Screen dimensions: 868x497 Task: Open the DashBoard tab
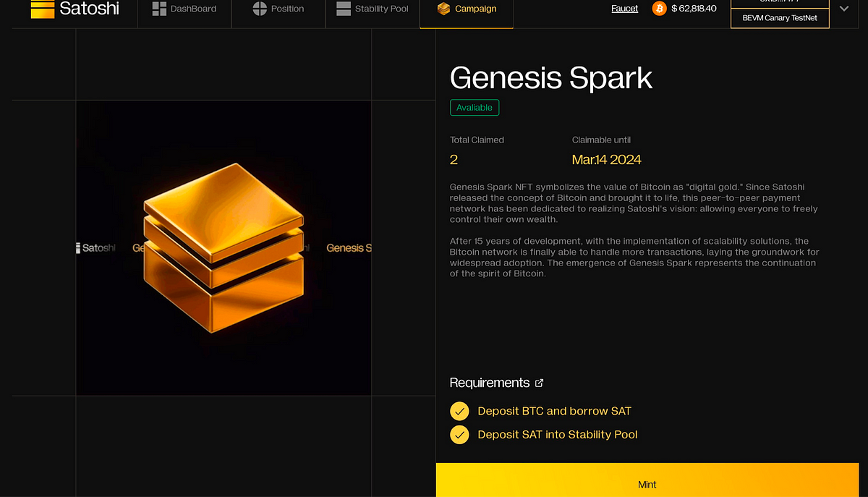[x=184, y=9]
